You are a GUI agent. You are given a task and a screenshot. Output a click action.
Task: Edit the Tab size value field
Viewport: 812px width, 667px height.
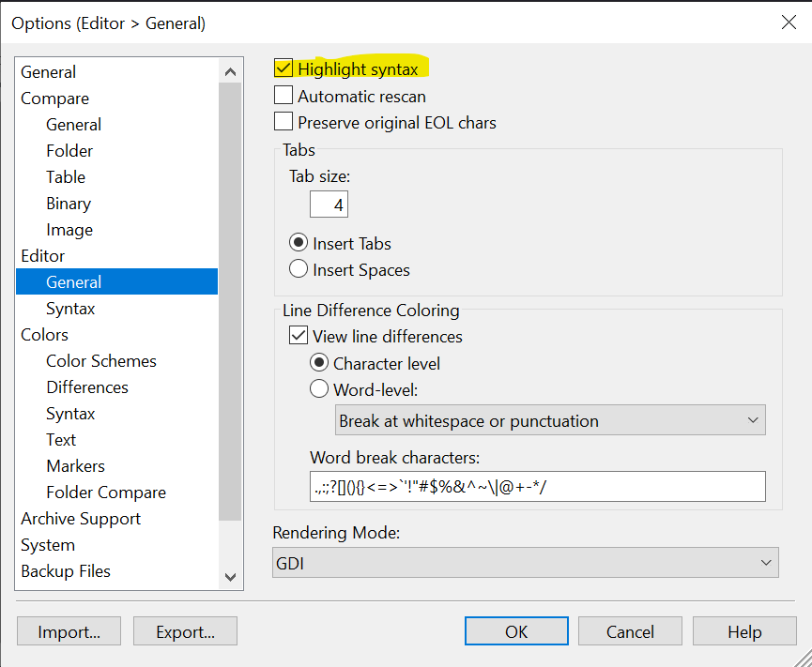click(x=329, y=204)
